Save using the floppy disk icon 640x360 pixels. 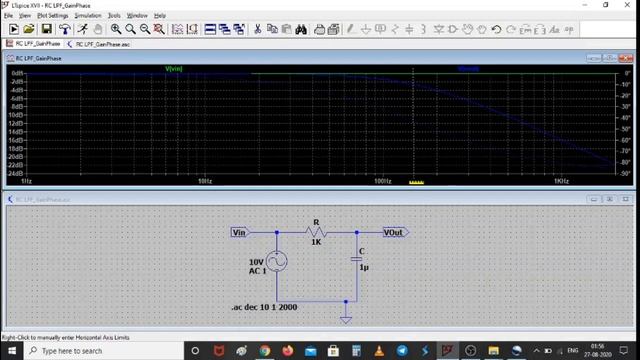pyautogui.click(x=47, y=29)
